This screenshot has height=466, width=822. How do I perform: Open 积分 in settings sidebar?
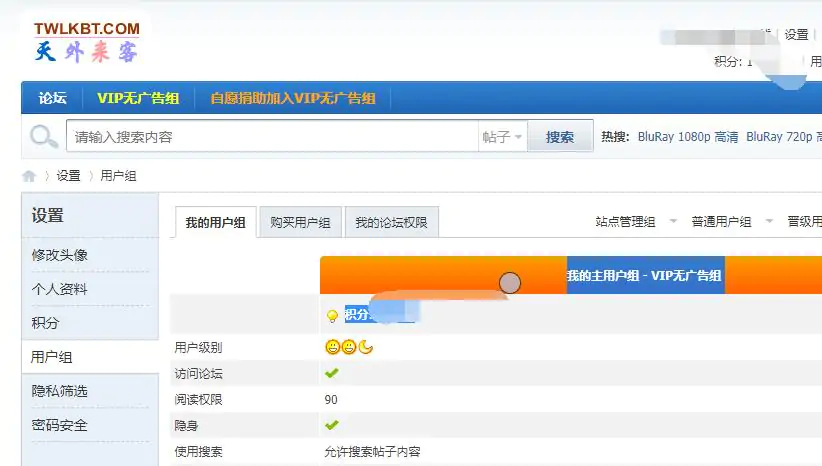tap(46, 323)
